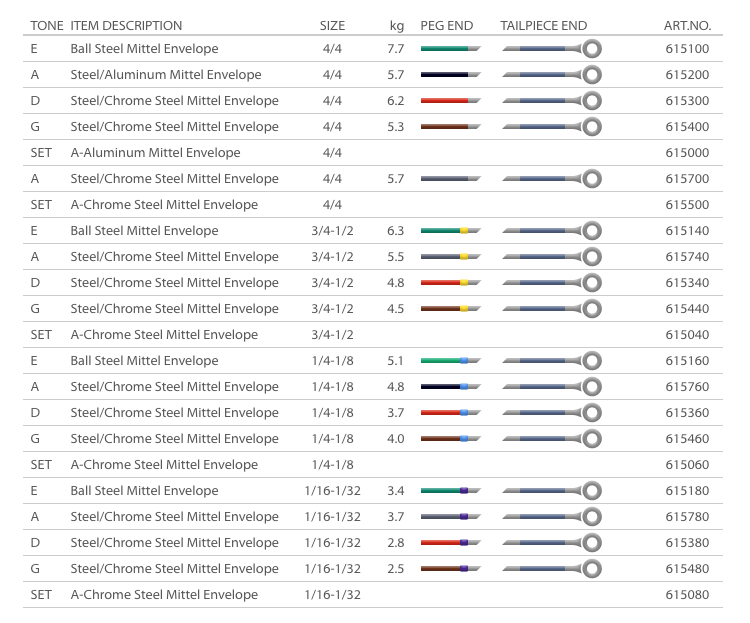Click the A-Aluminum Mittel Envelope set description
The image size is (750, 623).
[x=155, y=153]
